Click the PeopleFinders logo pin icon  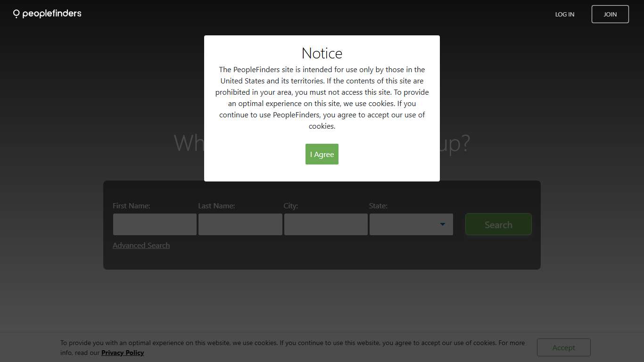(16, 14)
